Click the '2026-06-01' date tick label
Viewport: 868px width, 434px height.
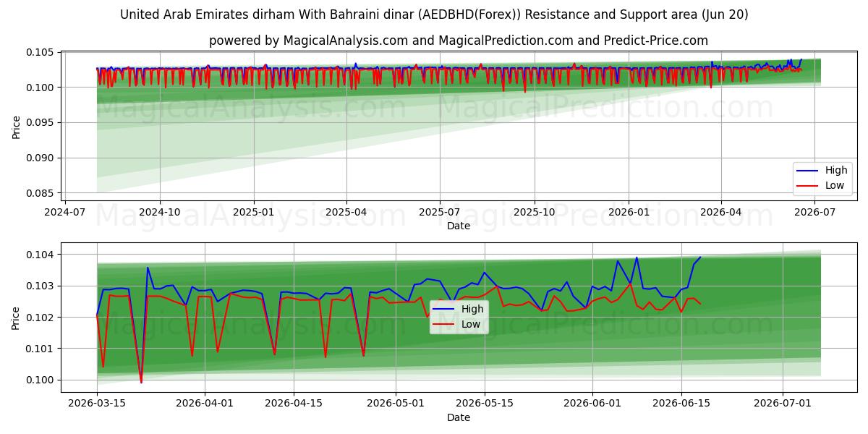point(592,404)
